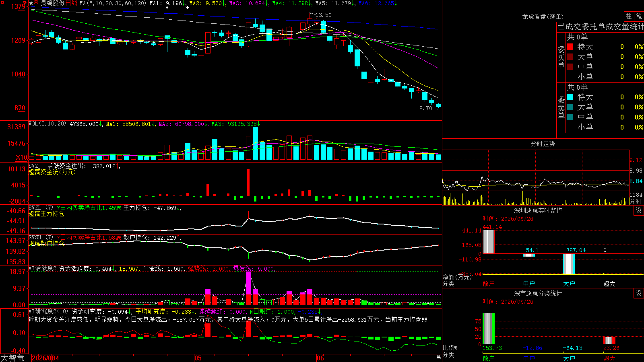Image resolution: width=644 pixels, height=362 pixels.
Task: Click the tallest red bar in SVZJ chart
Action: click(x=248, y=183)
